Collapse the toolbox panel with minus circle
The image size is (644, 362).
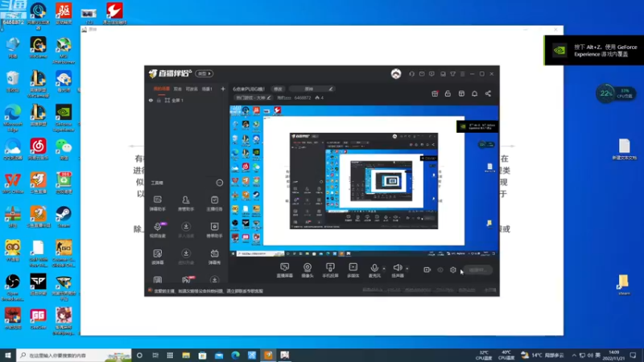[x=220, y=183]
